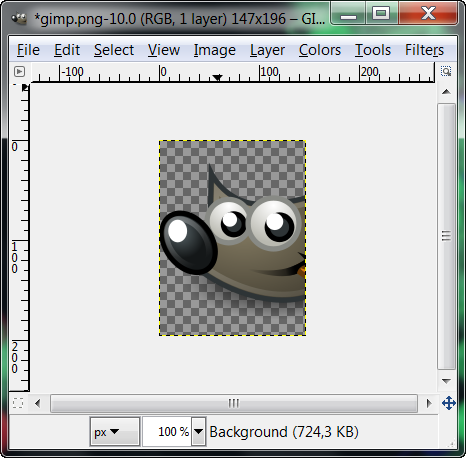Image resolution: width=466 pixels, height=458 pixels.
Task: Click the vertical scrollbar down arrow
Action: click(446, 381)
